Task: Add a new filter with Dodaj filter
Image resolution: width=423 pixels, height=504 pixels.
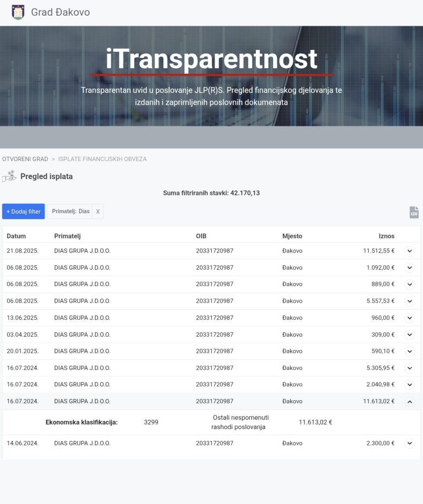Action: coord(23,212)
